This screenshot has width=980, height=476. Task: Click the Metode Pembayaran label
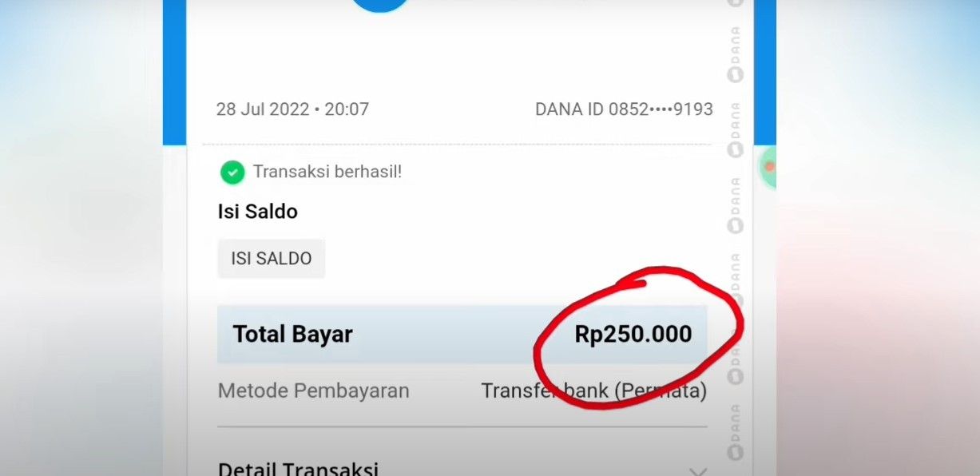[313, 391]
